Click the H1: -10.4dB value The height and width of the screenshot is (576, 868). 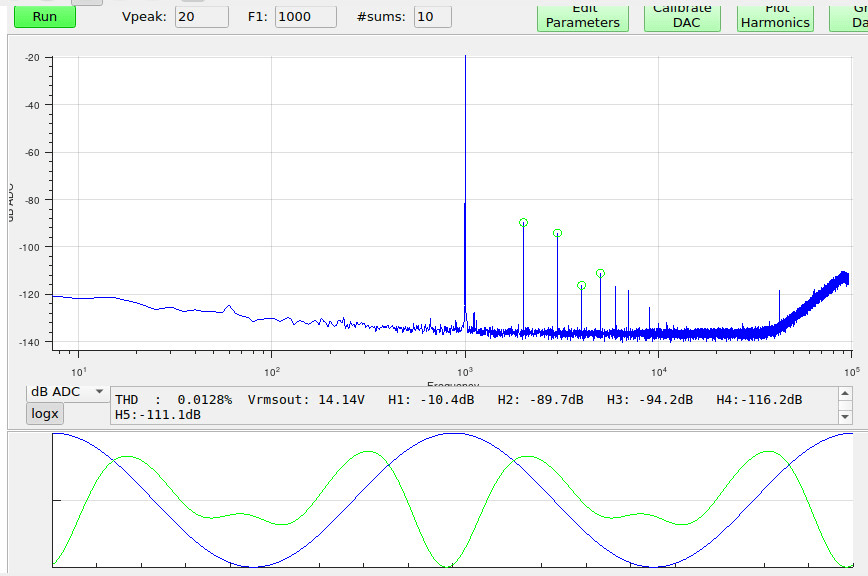(431, 399)
